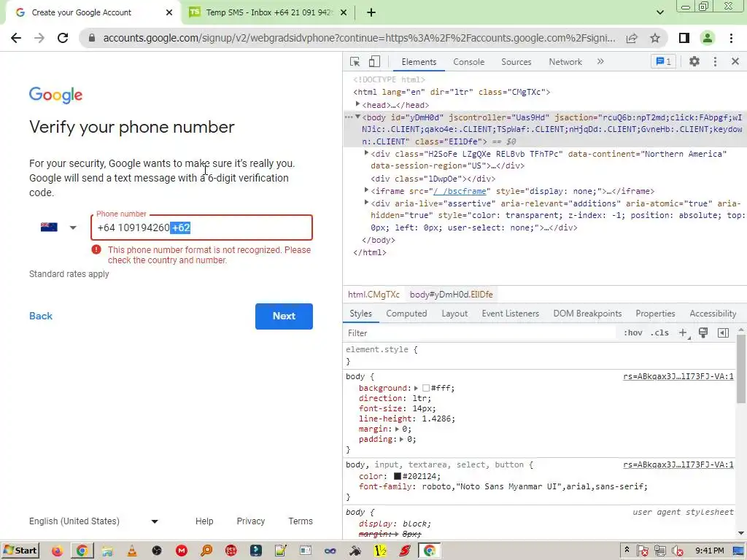747x560 pixels.
Task: Click the styles pane vertical scrollbar
Action: pos(741,369)
